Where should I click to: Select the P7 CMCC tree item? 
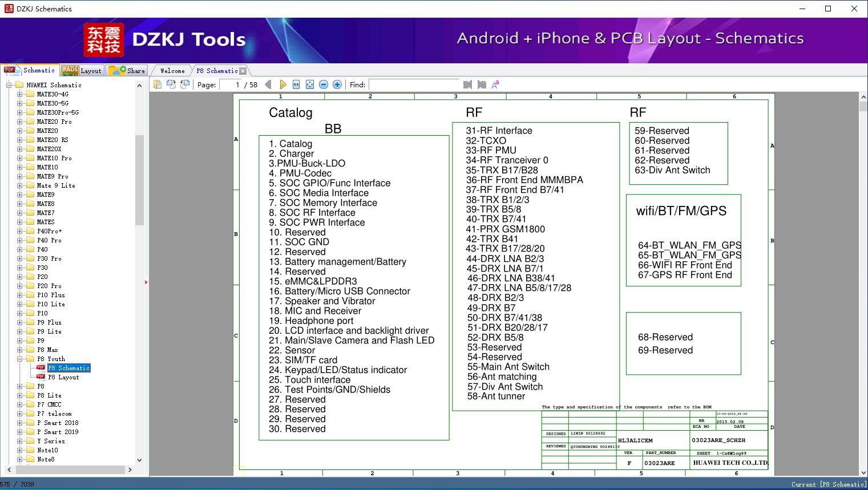49,404
